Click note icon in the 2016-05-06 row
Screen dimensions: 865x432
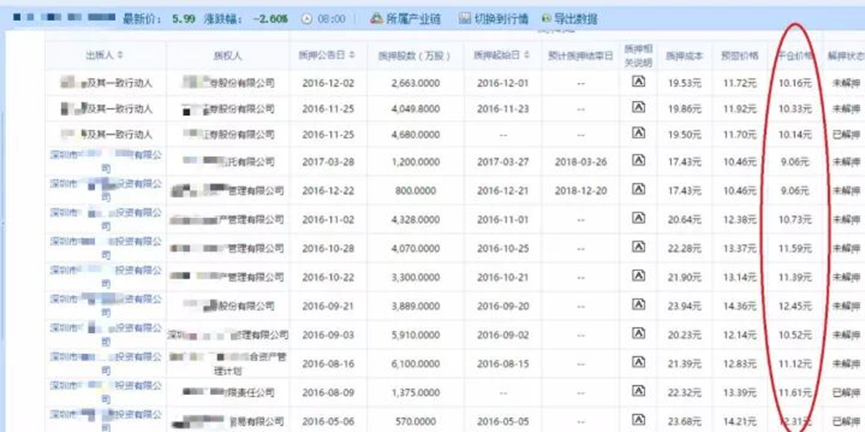pos(637,420)
